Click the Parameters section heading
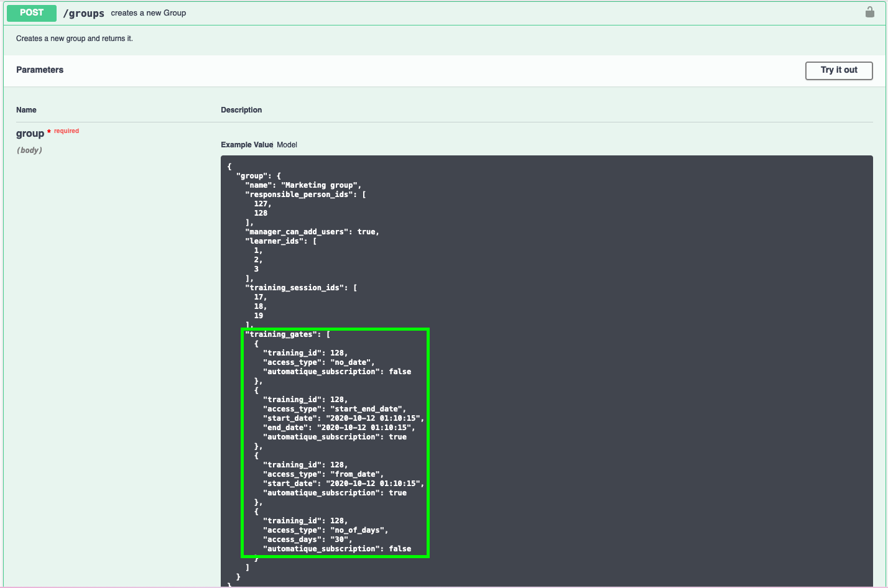The width and height of the screenshot is (888, 588). coord(40,70)
